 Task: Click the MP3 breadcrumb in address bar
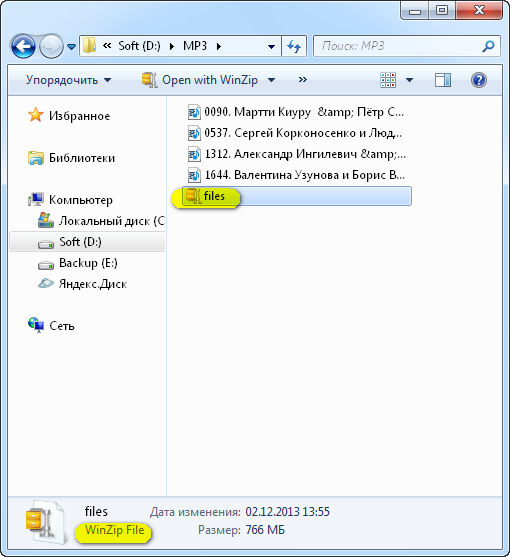(x=195, y=46)
